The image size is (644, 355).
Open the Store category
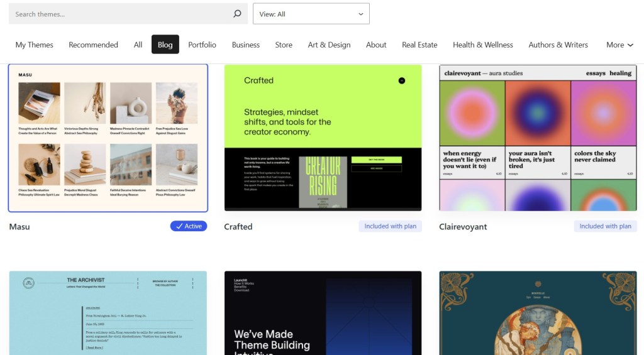tap(284, 45)
